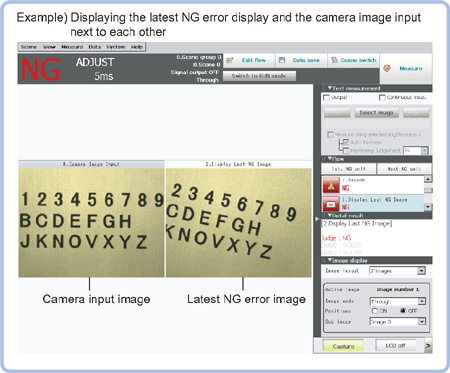Enable the Continuous meas. checkbox
Image resolution: width=450 pixels, height=373 pixels.
click(382, 97)
